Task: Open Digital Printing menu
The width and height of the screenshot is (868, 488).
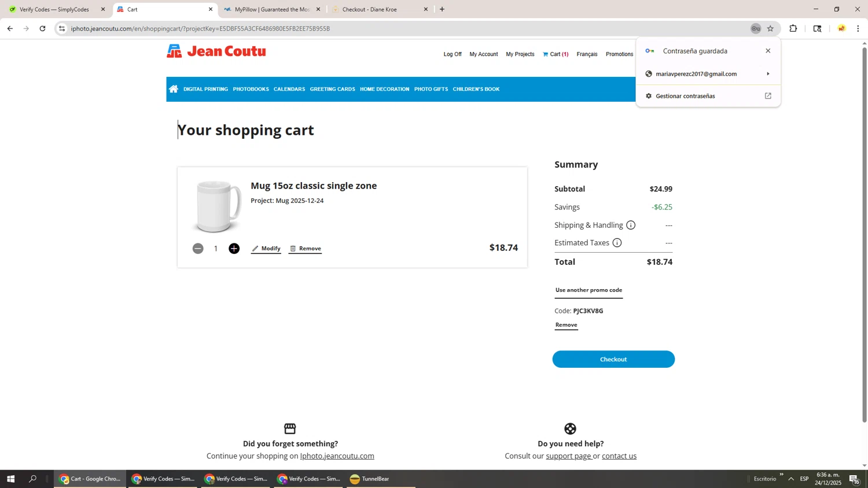Action: (x=205, y=89)
